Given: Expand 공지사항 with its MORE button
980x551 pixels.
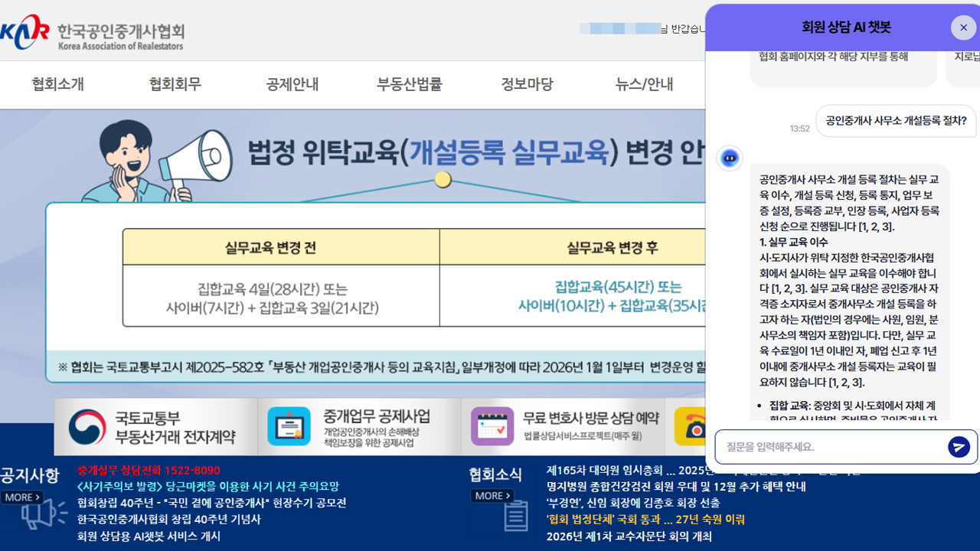Looking at the screenshot, I should pos(21,497).
